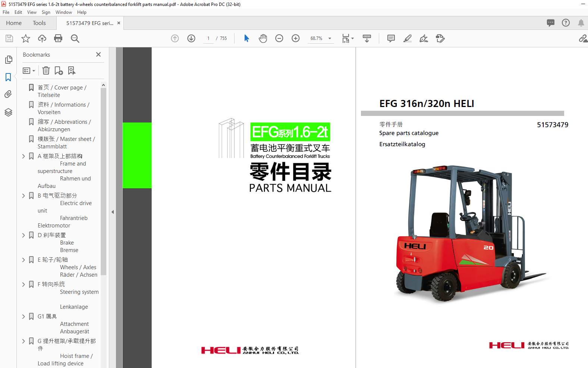Screen dimensions: 588x368
Task: Delete selected bookmark with trash icon
Action: pyautogui.click(x=46, y=70)
